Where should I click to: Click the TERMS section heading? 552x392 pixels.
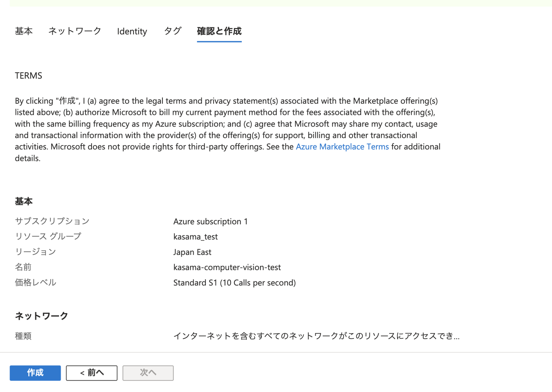[28, 76]
